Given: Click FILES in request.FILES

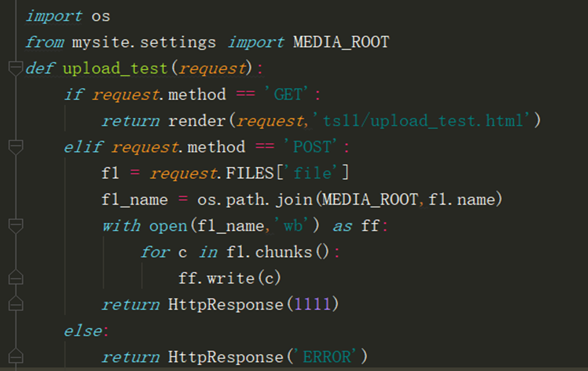Looking at the screenshot, I should (x=250, y=173).
